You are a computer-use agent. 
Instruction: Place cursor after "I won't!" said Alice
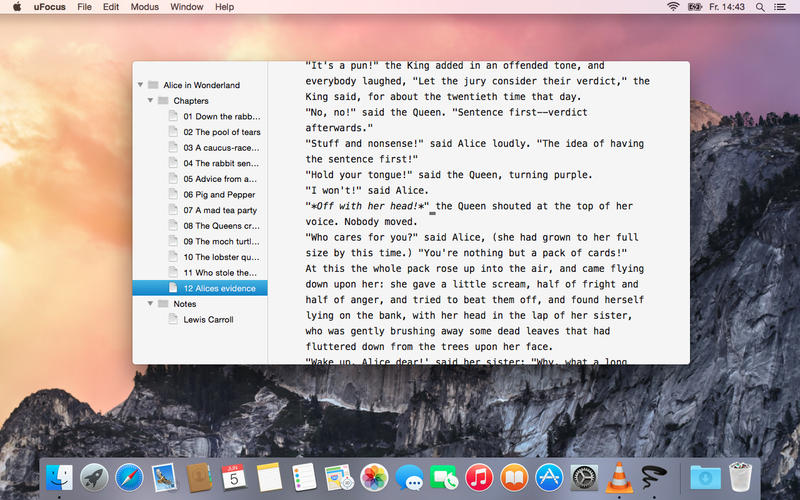coord(429,191)
